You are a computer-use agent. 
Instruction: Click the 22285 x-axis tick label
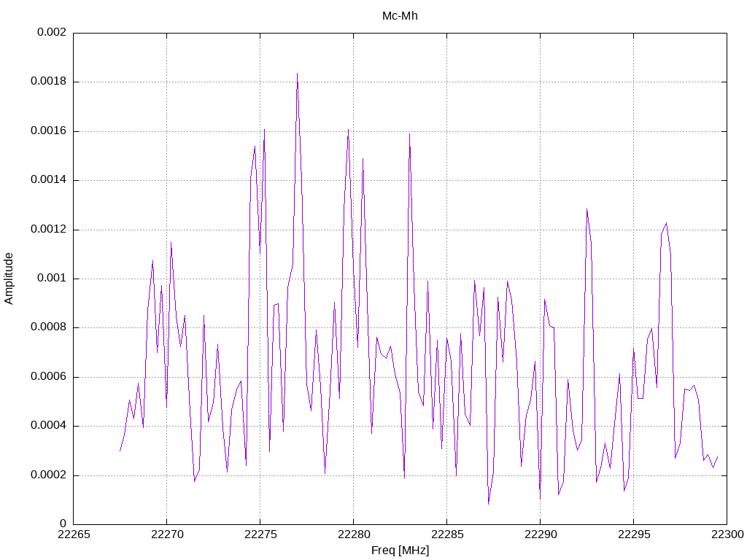pos(447,534)
